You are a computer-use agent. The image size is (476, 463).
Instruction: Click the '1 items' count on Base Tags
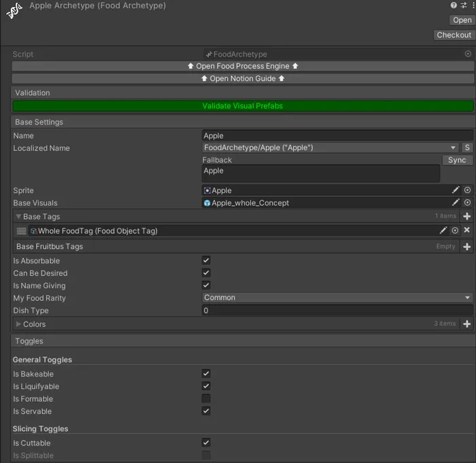click(445, 216)
